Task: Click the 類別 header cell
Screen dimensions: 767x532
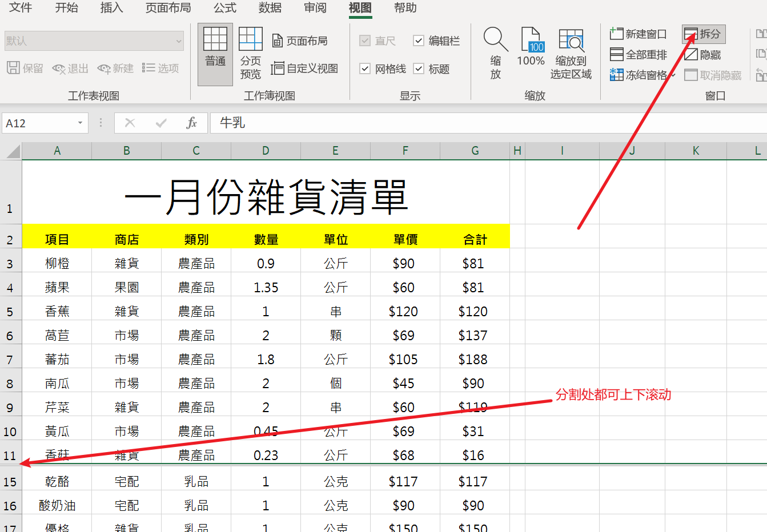Action: click(196, 236)
